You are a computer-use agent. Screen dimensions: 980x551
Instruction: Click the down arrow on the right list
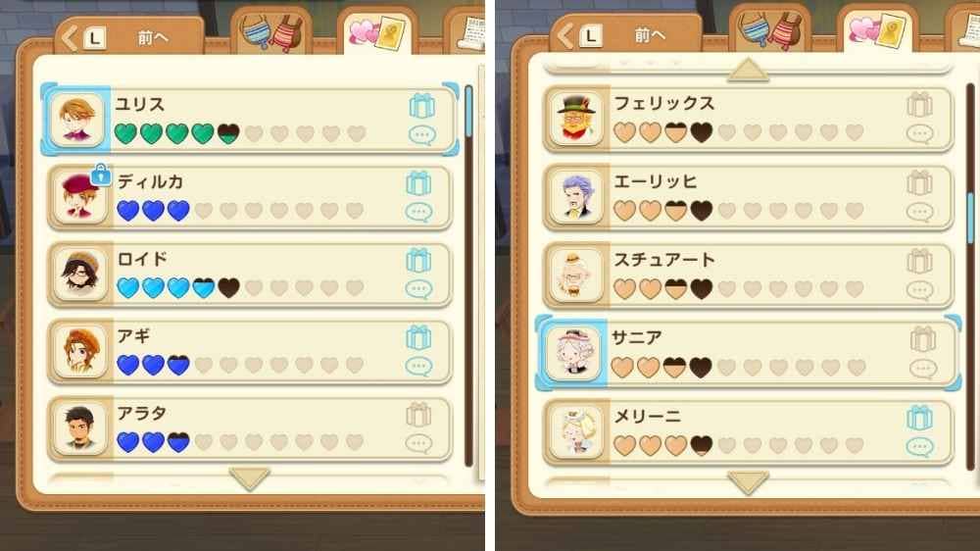[748, 482]
